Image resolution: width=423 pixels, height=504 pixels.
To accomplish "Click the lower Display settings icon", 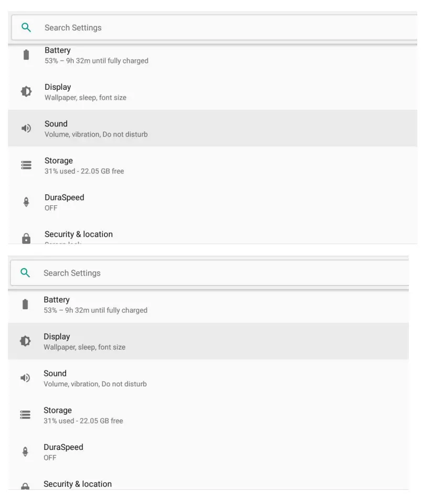I will tap(26, 341).
